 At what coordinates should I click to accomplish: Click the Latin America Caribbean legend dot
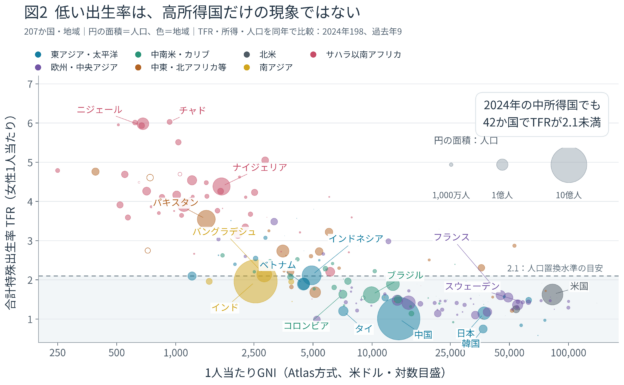[138, 55]
